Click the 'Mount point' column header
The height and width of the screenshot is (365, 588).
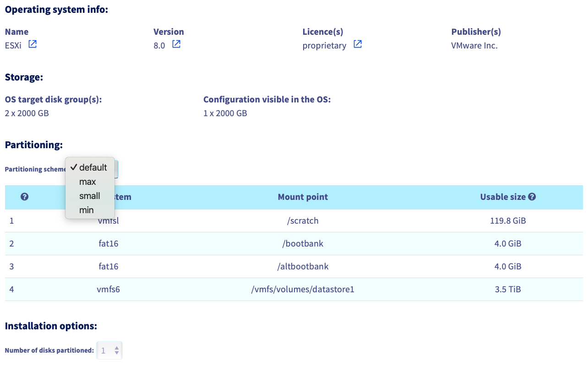coord(303,197)
